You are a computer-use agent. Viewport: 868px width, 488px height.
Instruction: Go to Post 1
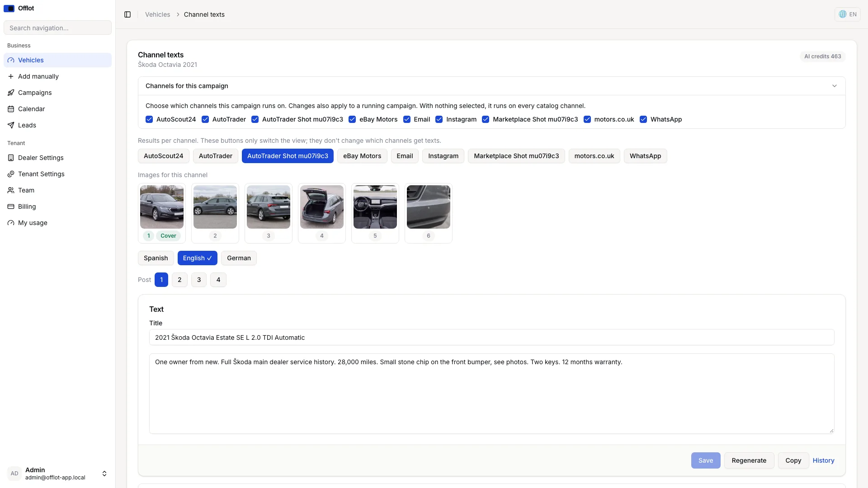tap(161, 280)
